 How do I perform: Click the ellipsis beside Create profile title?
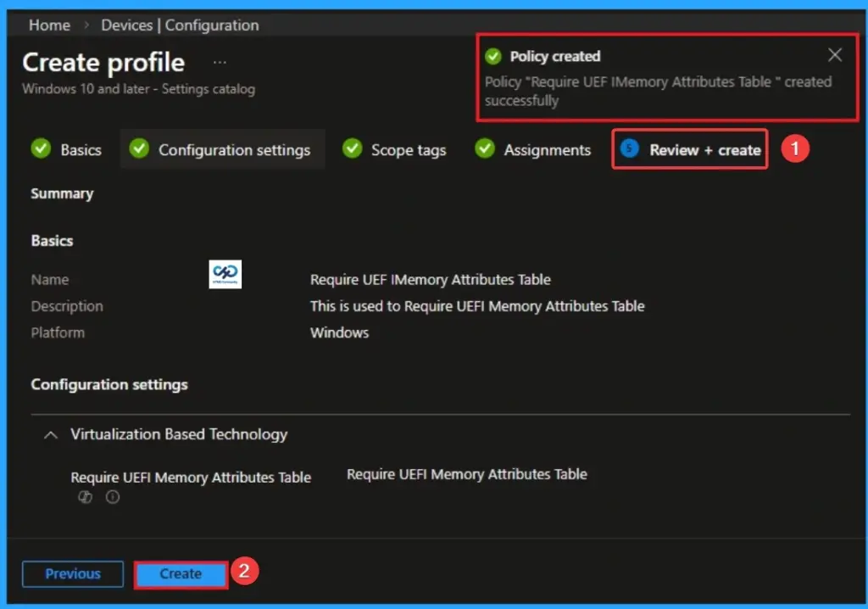220,61
